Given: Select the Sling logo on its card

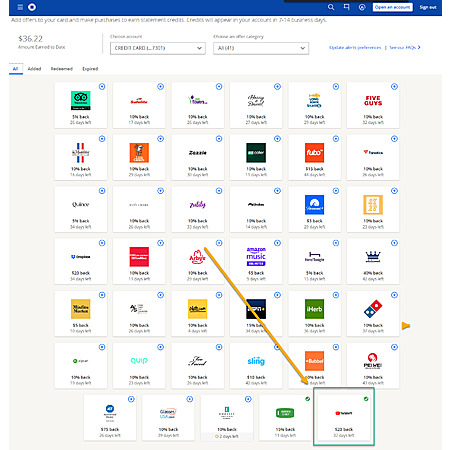Looking at the screenshot, I should pyautogui.click(x=256, y=361).
